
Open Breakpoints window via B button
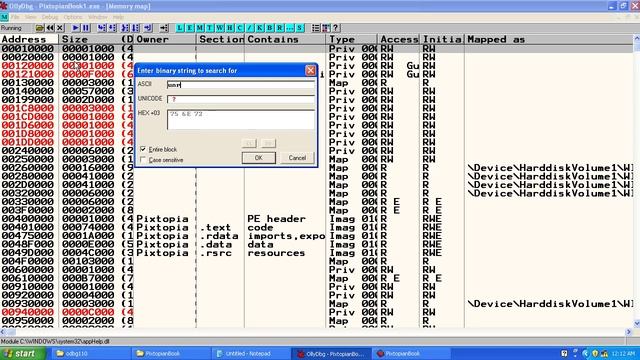(x=270, y=28)
